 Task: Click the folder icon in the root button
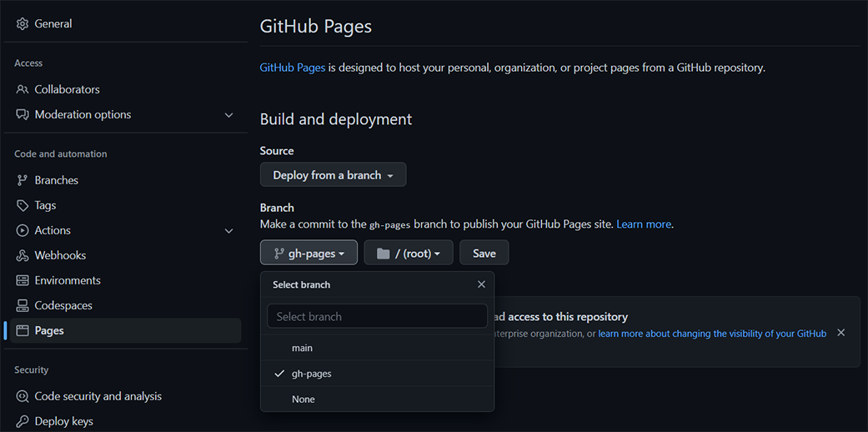coord(383,254)
